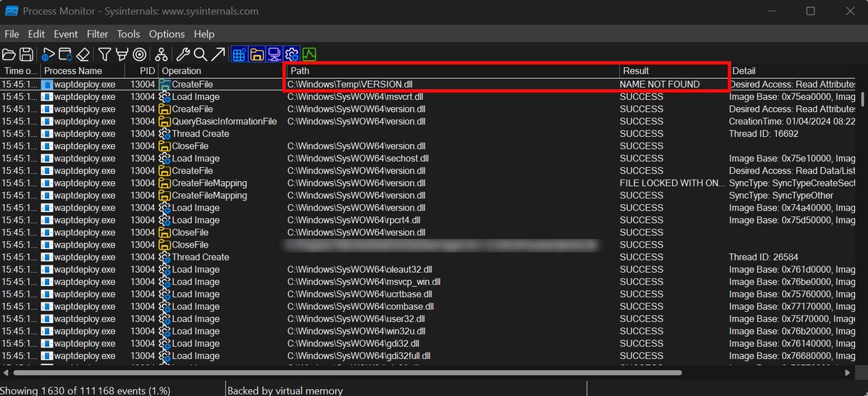Open the Filter funnel icon

pyautogui.click(x=105, y=54)
